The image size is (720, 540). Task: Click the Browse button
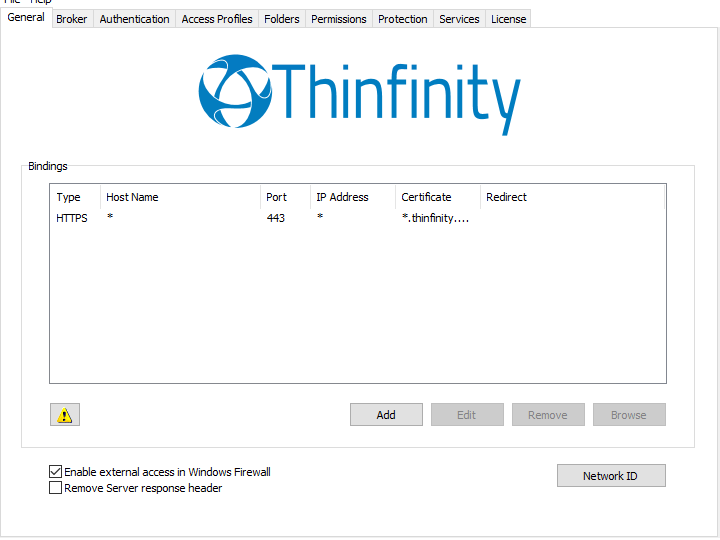[629, 415]
